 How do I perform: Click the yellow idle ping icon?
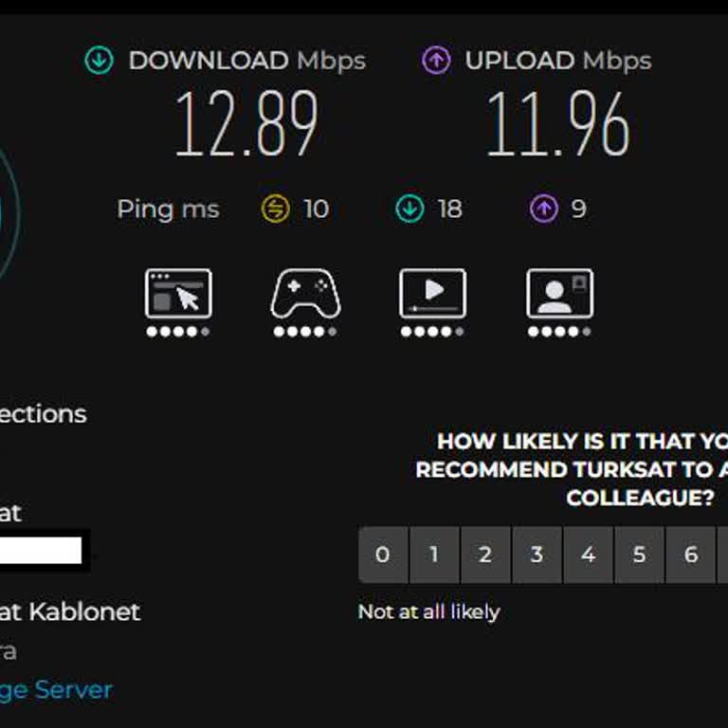point(275,209)
